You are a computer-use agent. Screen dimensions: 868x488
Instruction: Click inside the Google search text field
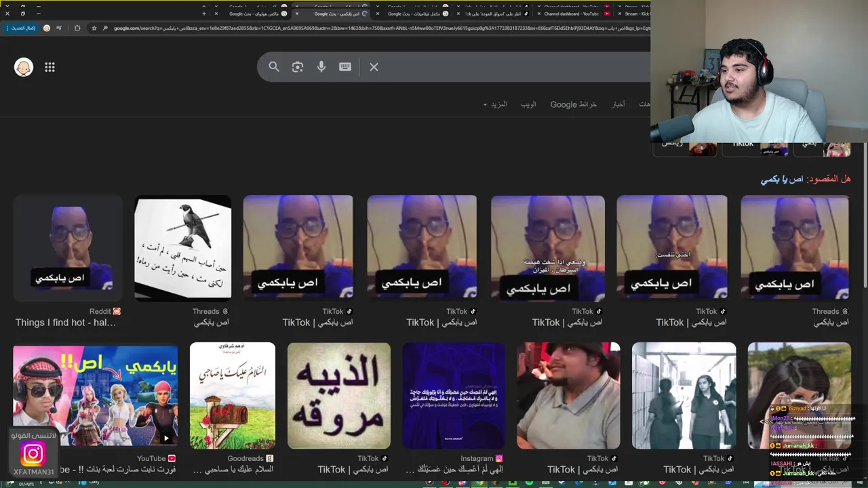[515, 67]
